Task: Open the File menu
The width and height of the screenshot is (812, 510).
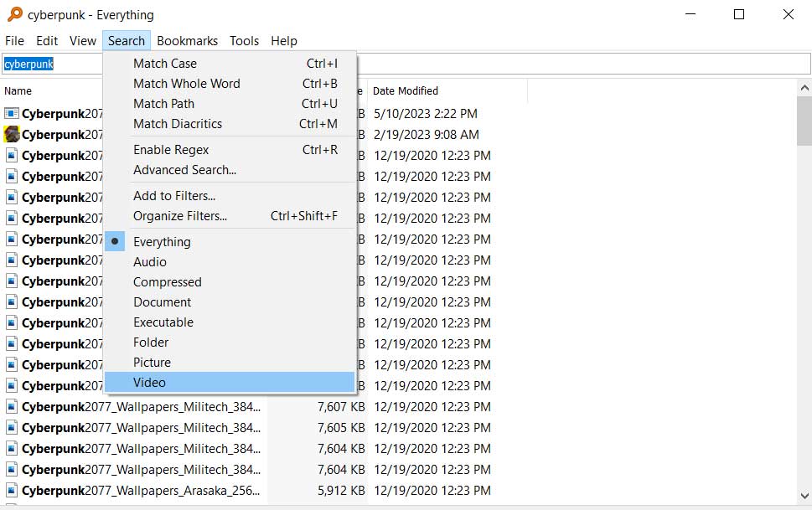Action: coord(14,41)
